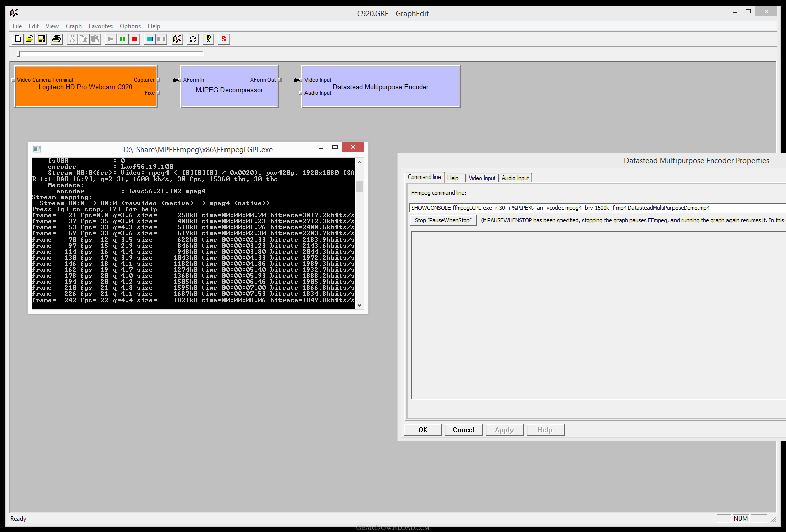The width and height of the screenshot is (786, 532).
Task: Click the connect to remote graph icon
Action: (x=177, y=39)
